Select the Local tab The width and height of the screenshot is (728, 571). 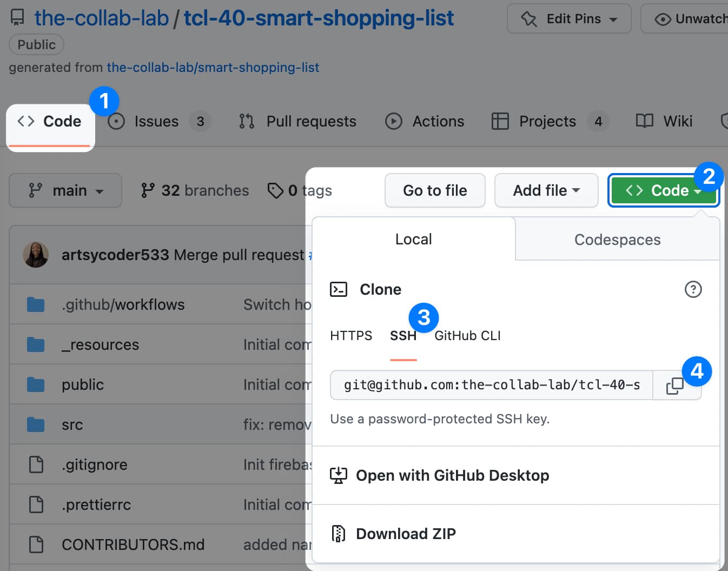pyautogui.click(x=414, y=239)
